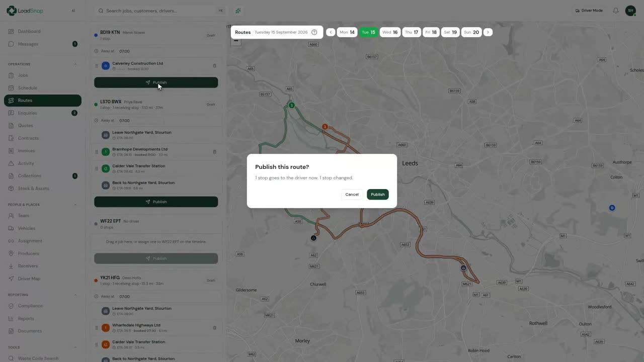The image size is (644, 362).
Task: Select the Fri 18 day tab
Action: pyautogui.click(x=431, y=32)
